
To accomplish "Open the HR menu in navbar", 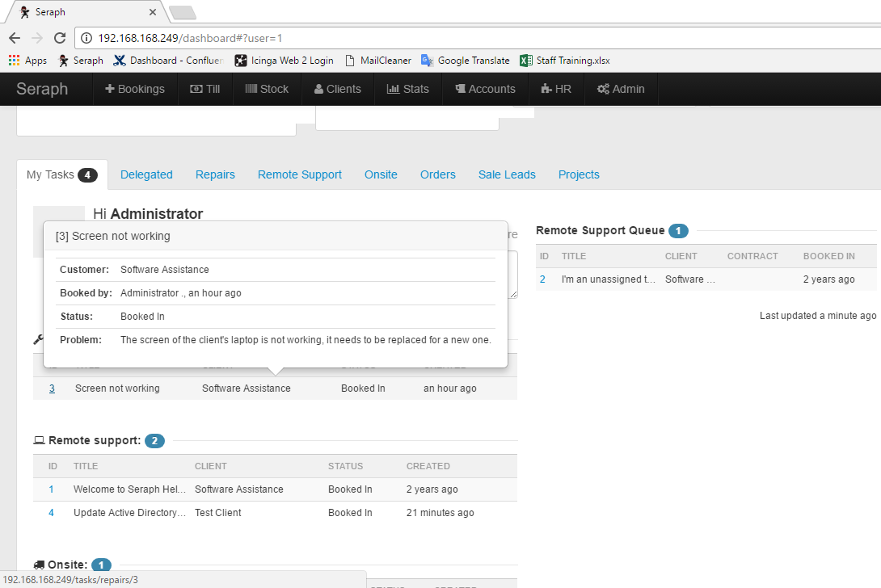I will click(x=556, y=89).
